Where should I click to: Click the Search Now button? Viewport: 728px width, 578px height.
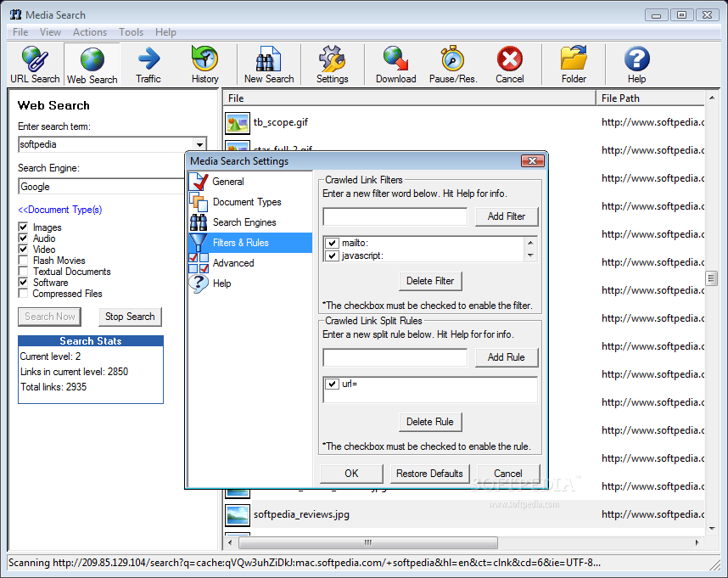click(50, 317)
